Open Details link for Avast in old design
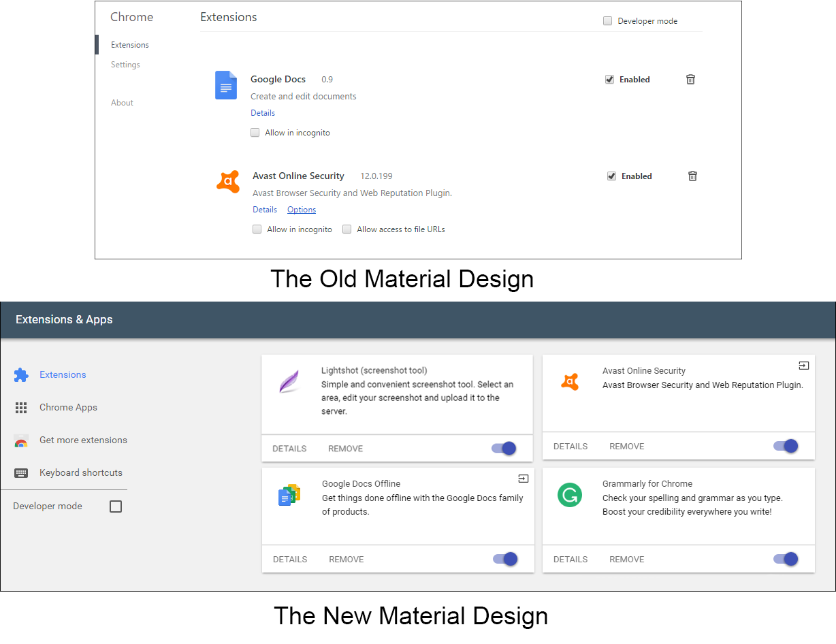 [265, 210]
